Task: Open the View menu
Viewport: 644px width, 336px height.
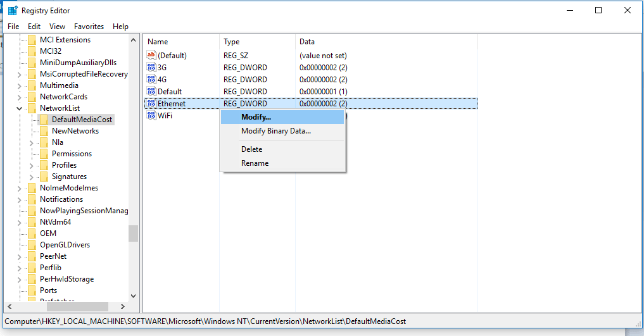Action: 57,27
